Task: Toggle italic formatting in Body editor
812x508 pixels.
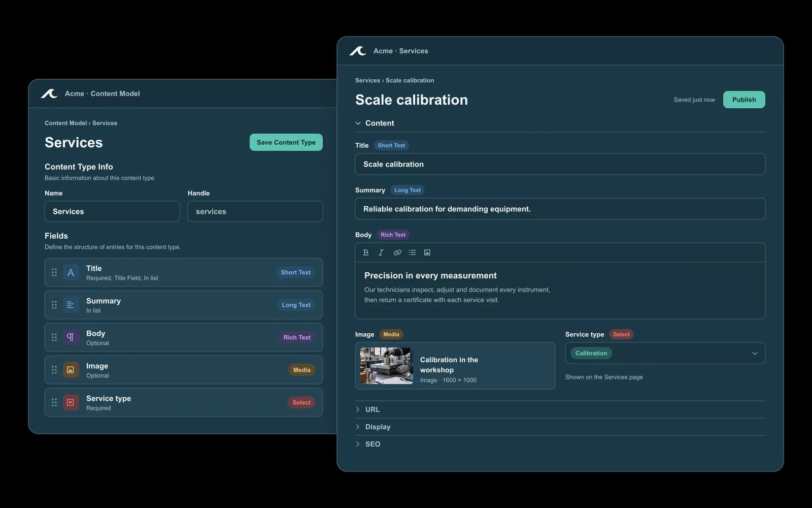Action: point(381,252)
